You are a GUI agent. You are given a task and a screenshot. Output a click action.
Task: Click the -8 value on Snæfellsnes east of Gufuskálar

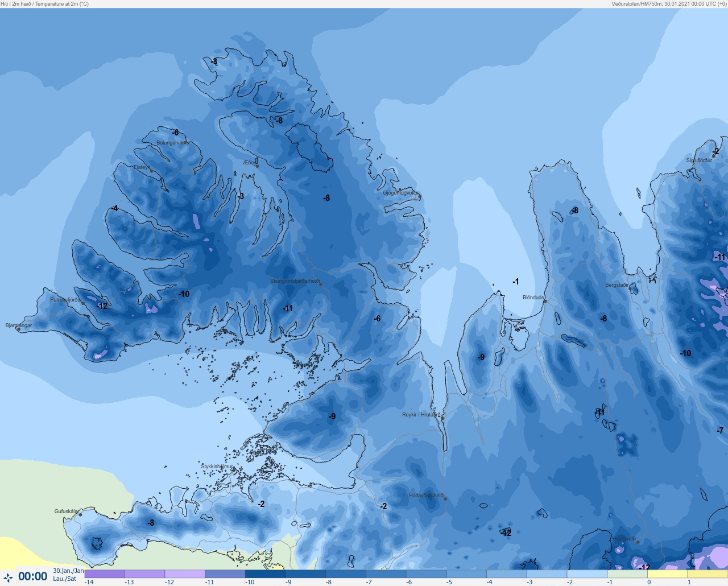tap(151, 523)
